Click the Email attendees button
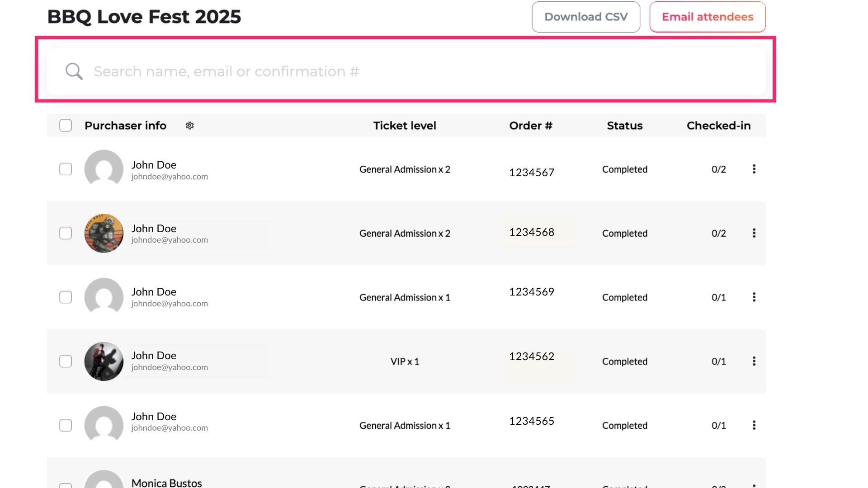Screen dimensions: 868x488 [707, 17]
